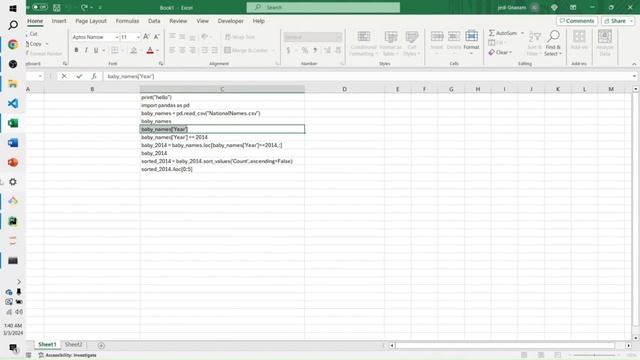Switch to the View tab
The height and width of the screenshot is (360, 640).
point(202,21)
